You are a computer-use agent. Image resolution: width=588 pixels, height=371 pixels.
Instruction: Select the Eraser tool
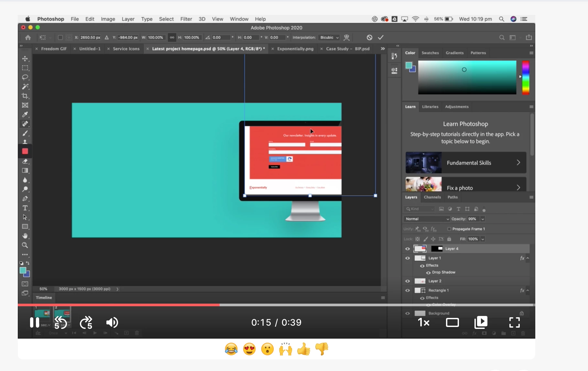tap(25, 161)
